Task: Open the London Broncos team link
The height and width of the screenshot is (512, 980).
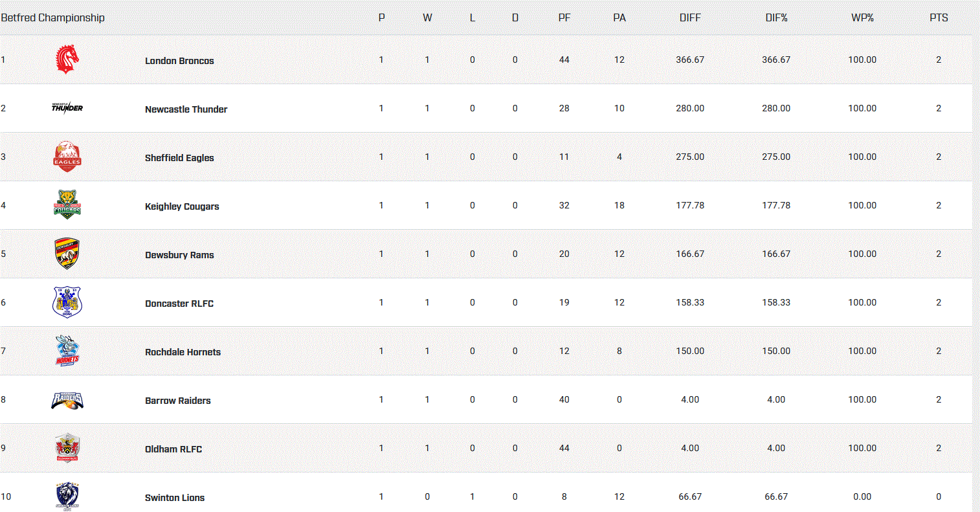Action: (179, 61)
